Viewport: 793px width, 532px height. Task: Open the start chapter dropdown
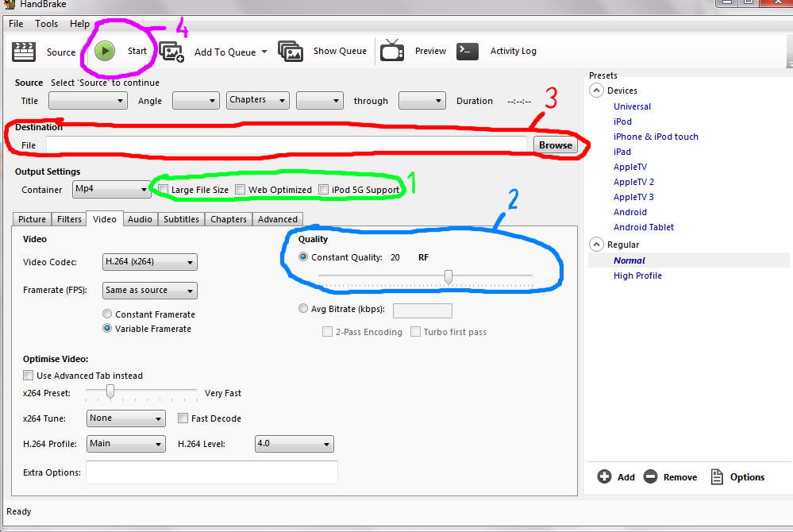click(x=320, y=100)
